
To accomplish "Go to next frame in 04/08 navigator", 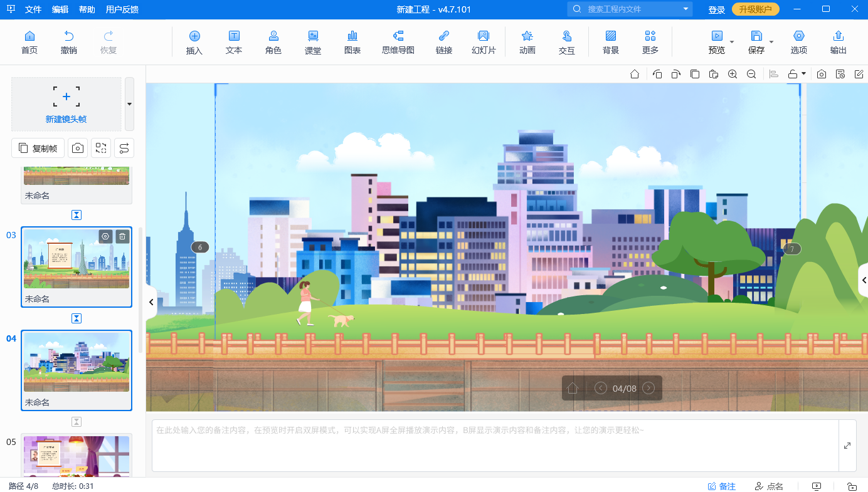I will click(x=648, y=388).
